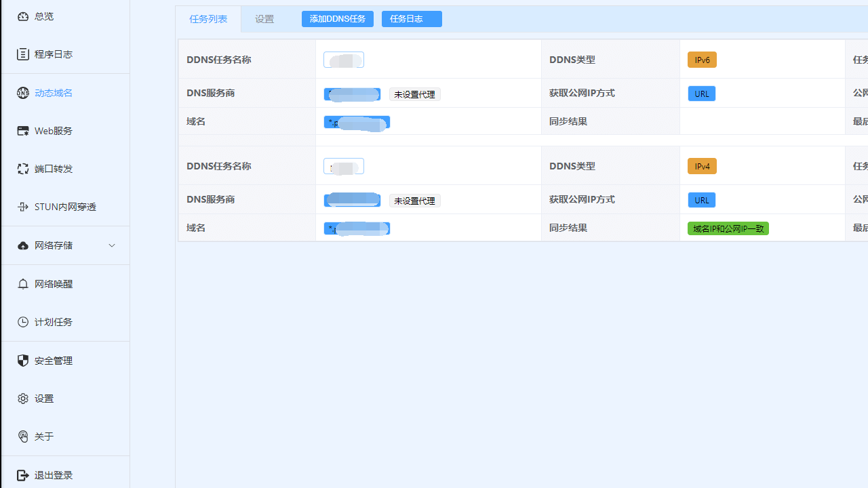Click the 域名IP和公网IP一致 status badge

tap(728, 228)
